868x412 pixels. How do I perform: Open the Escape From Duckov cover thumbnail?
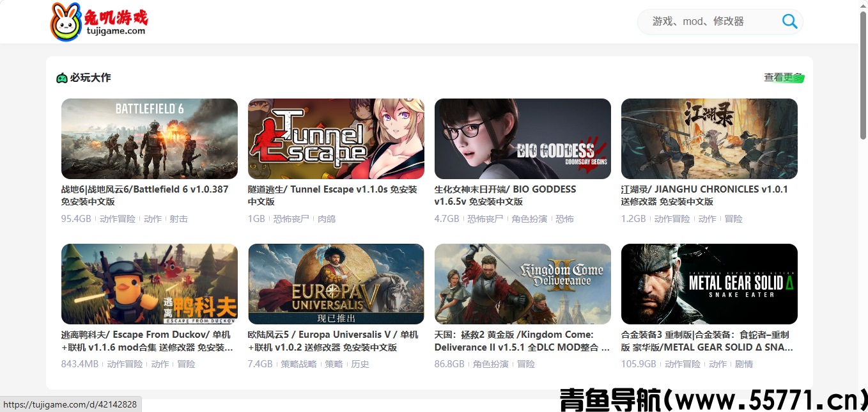[x=150, y=284]
